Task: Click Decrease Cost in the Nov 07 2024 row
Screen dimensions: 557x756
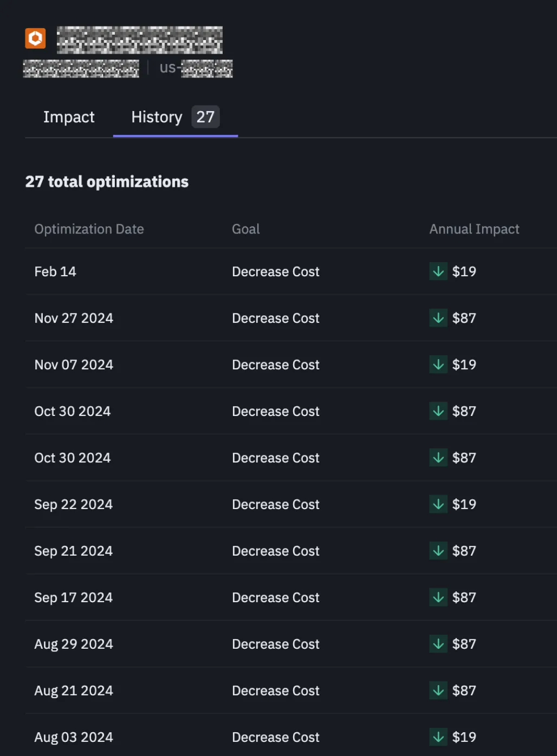Action: point(275,364)
